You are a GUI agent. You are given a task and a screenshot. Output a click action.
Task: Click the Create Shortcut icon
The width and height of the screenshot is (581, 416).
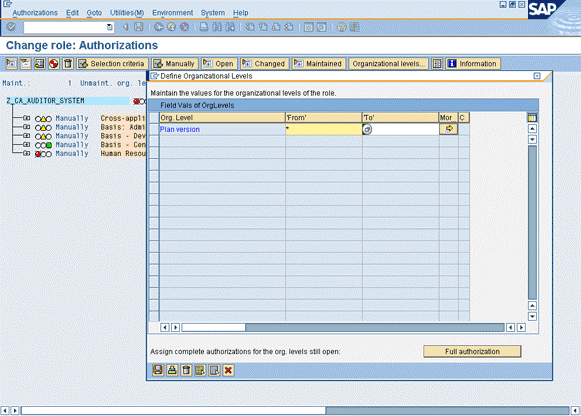[x=322, y=27]
